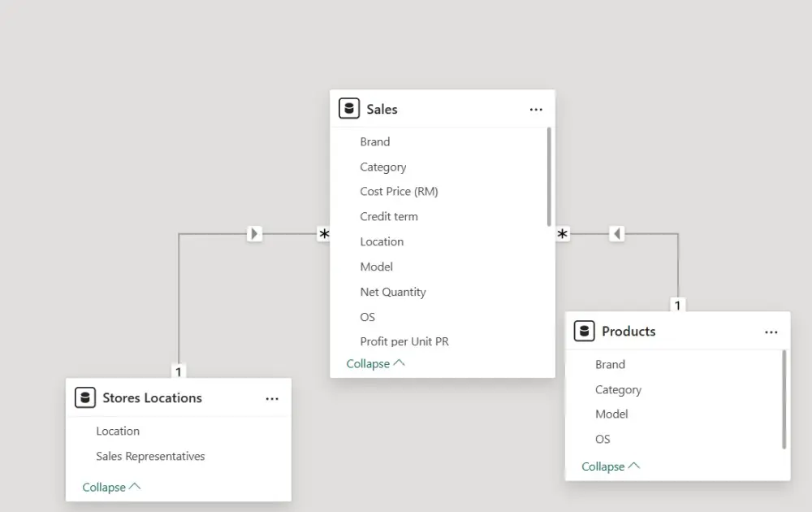Click the database icon on the Products table
The height and width of the screenshot is (512, 812).
584,331
